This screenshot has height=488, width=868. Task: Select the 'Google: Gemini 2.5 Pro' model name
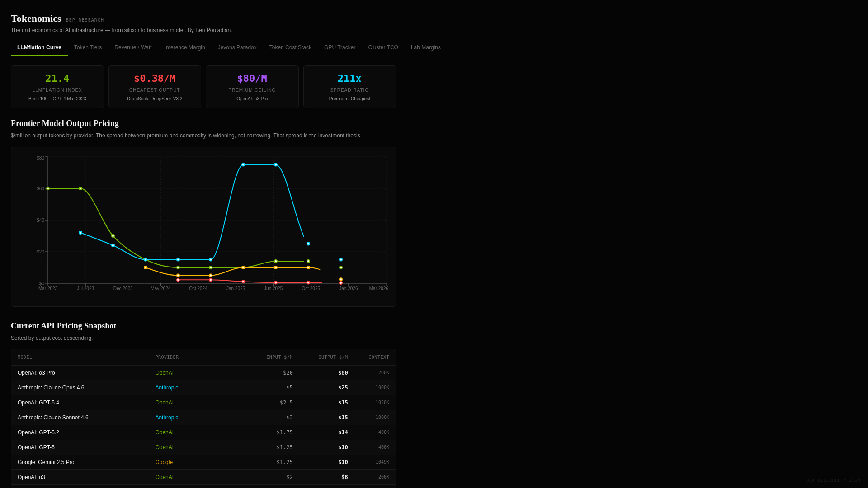coord(46,462)
